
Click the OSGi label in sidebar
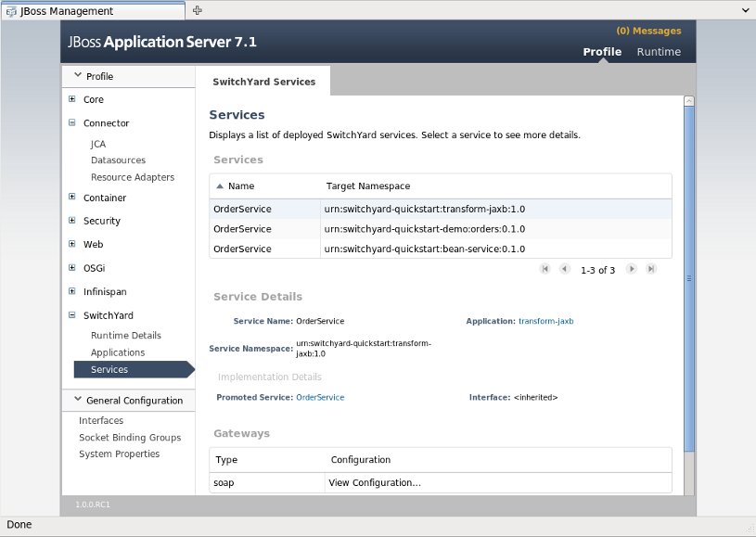tap(94, 268)
